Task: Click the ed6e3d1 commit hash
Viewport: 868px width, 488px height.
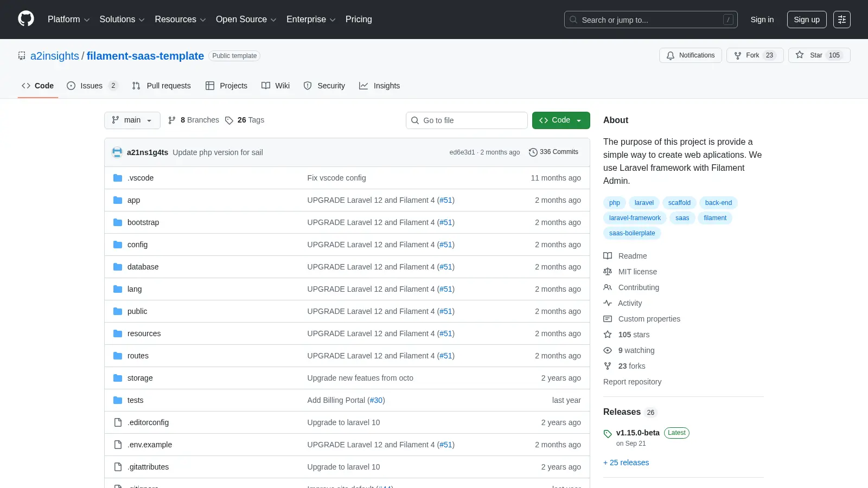Action: point(462,152)
